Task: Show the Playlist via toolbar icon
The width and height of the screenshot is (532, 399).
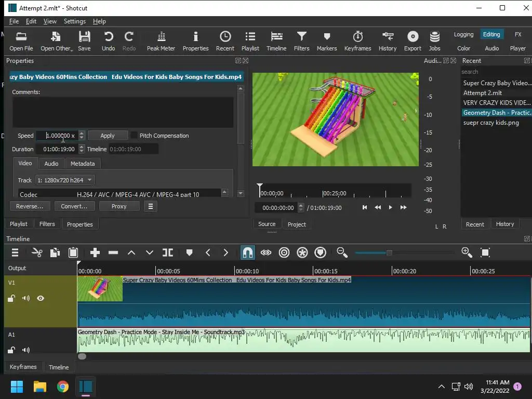Action: point(250,41)
